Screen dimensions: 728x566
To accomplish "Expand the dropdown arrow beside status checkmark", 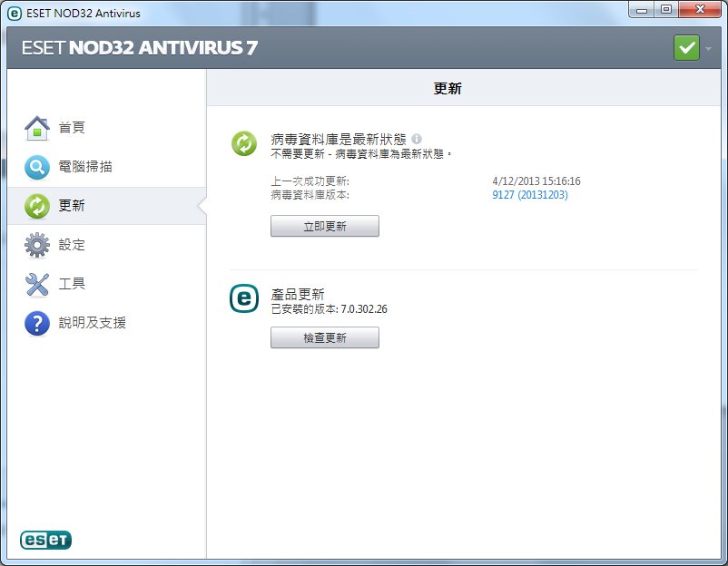I will click(x=708, y=48).
